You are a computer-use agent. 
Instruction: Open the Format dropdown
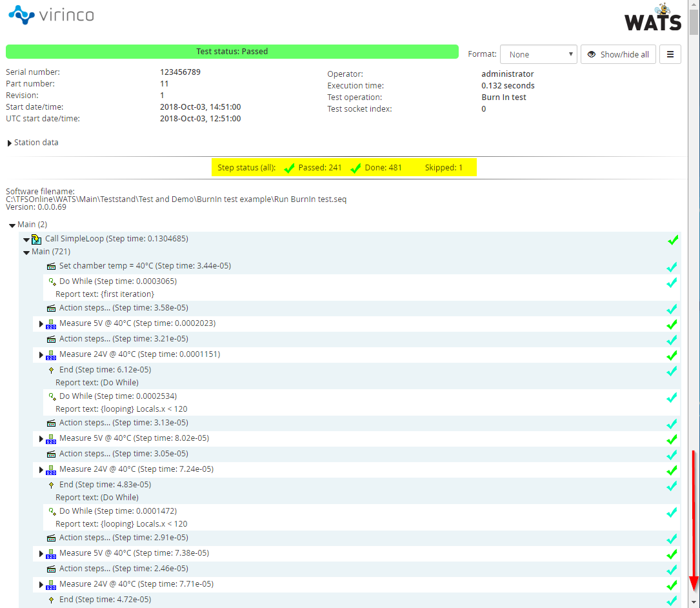[x=539, y=55]
